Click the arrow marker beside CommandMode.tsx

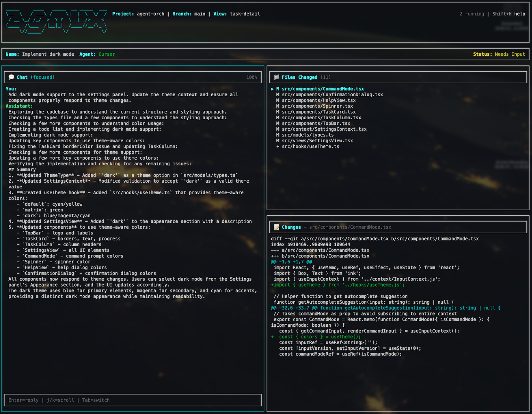pyautogui.click(x=272, y=89)
